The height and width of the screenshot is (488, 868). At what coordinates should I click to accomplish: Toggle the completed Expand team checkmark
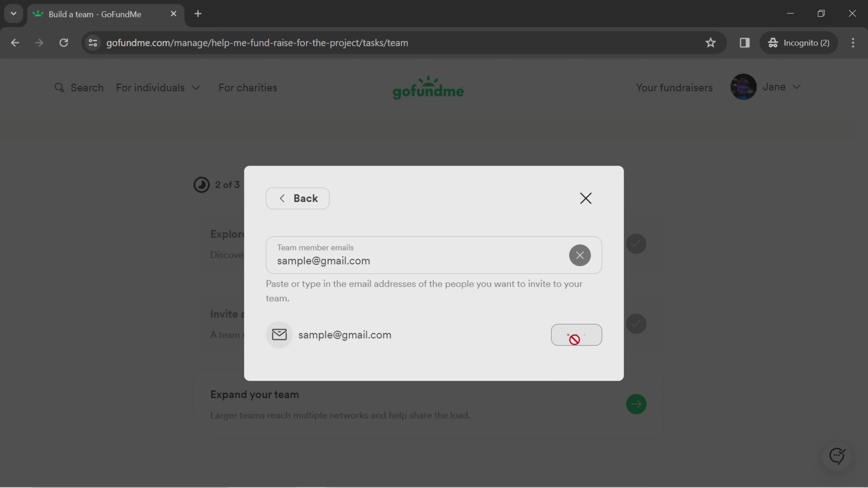(636, 404)
